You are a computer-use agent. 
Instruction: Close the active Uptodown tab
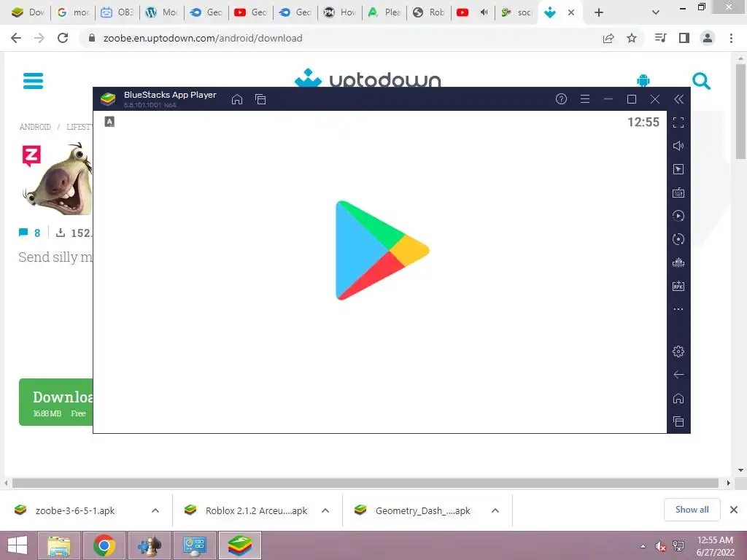pos(570,13)
